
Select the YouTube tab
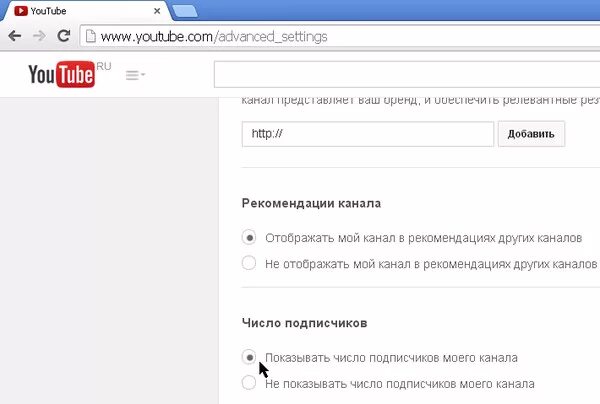[x=86, y=11]
